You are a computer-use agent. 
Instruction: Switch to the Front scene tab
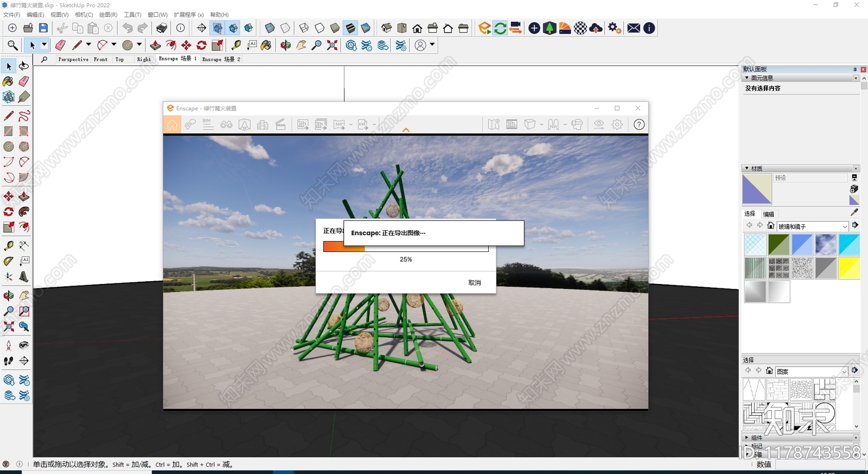pyautogui.click(x=100, y=59)
